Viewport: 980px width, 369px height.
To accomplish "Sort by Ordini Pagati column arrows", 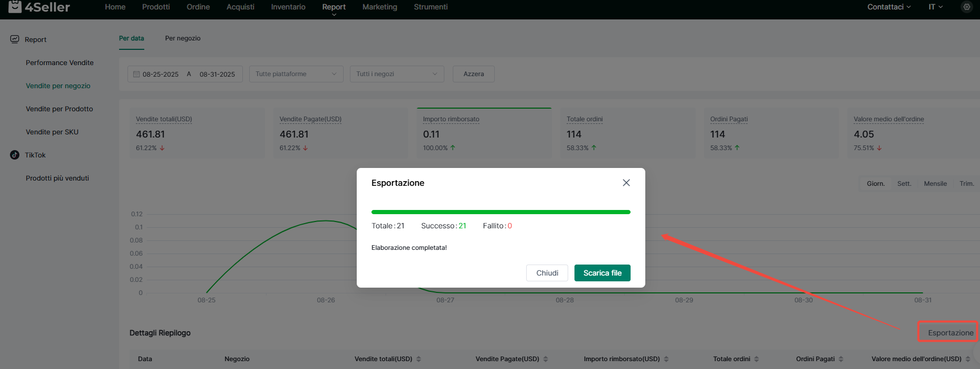I will pos(840,359).
